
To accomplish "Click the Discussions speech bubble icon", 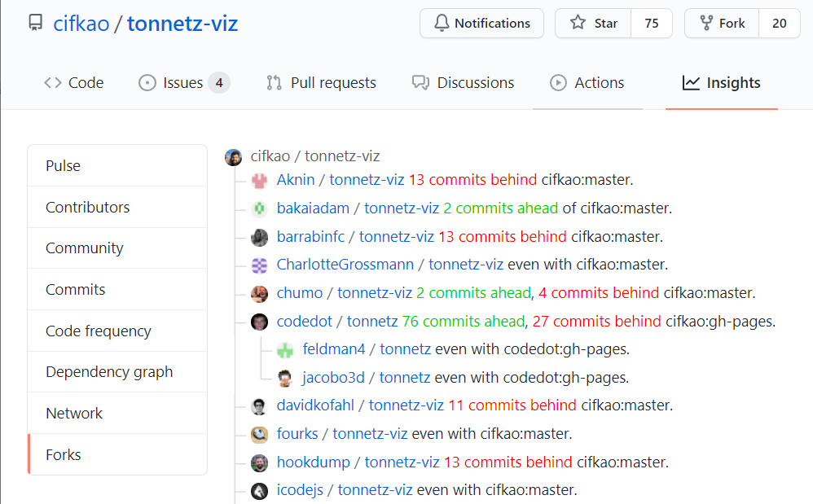I will click(x=420, y=83).
